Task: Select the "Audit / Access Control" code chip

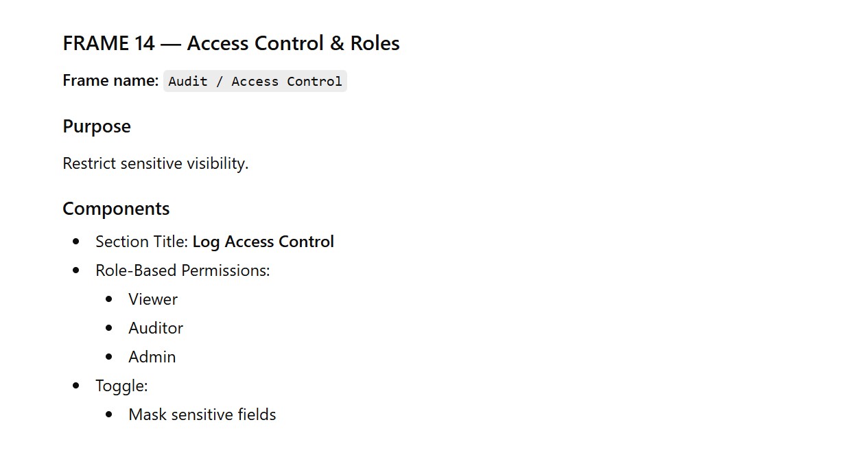Action: point(255,81)
